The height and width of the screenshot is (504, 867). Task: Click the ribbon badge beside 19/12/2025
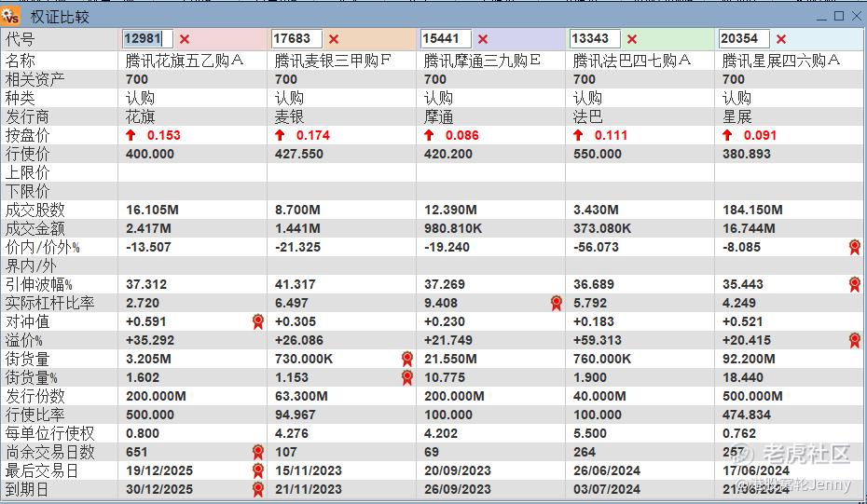257,470
